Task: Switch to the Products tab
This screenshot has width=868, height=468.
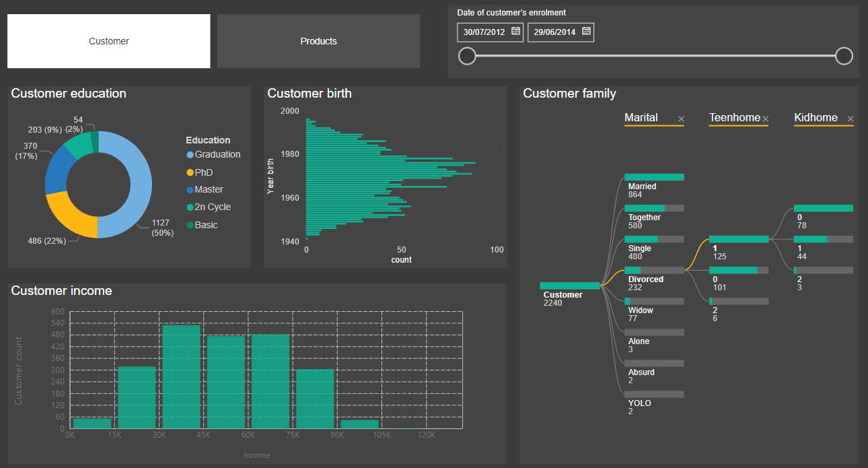Action: click(x=318, y=41)
